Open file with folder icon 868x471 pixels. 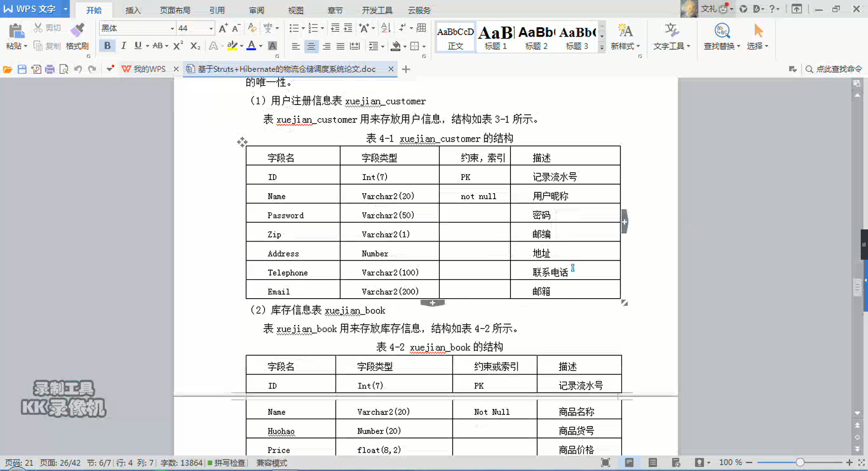pos(8,69)
